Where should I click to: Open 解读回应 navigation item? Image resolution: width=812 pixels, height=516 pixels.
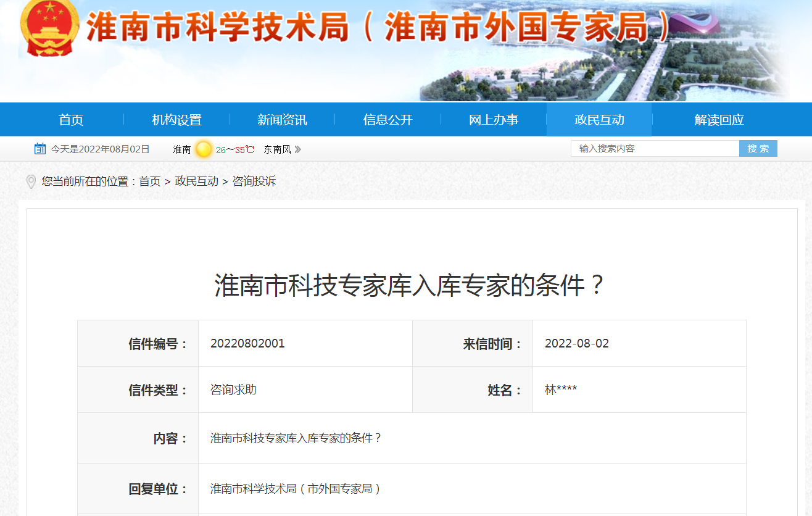[719, 120]
